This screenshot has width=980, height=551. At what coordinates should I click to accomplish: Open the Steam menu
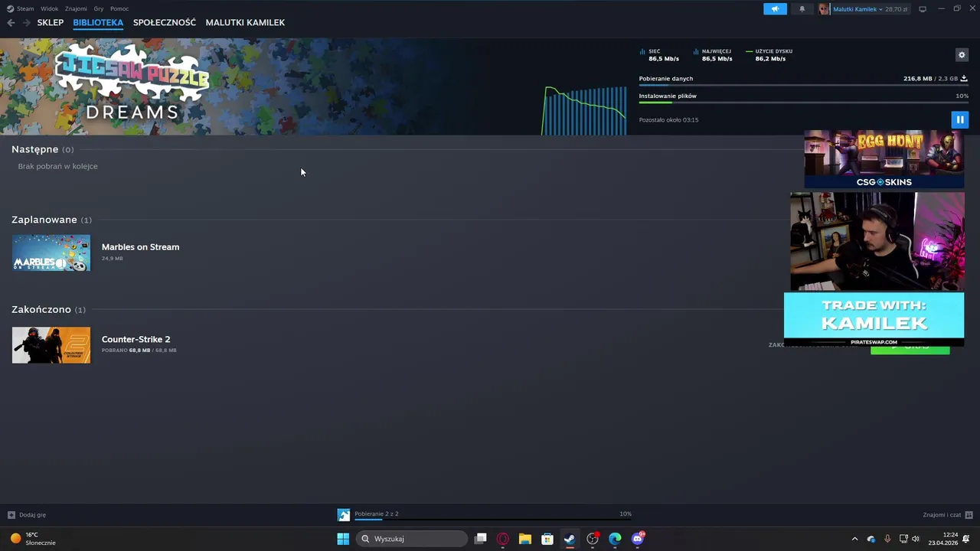(x=24, y=9)
